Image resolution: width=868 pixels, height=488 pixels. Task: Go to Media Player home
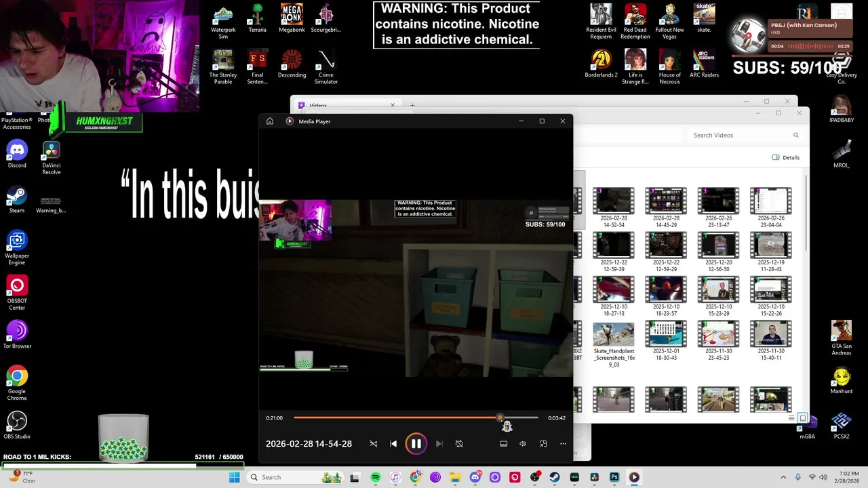tap(270, 121)
